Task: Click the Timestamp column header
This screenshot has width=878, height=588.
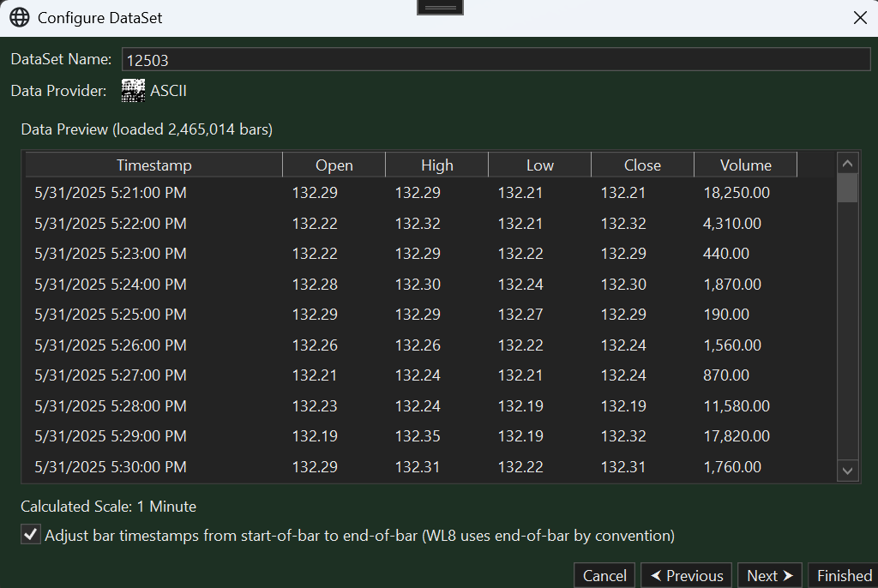Action: click(154, 165)
